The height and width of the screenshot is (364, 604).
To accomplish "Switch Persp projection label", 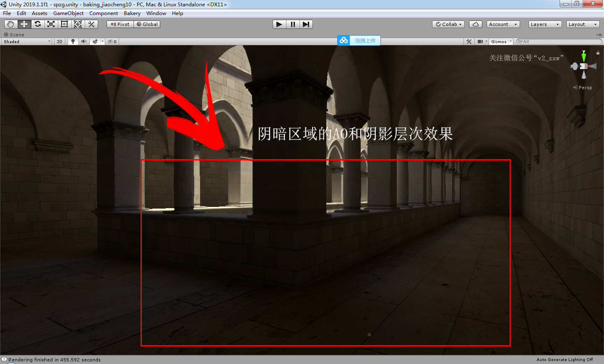I will (x=583, y=88).
